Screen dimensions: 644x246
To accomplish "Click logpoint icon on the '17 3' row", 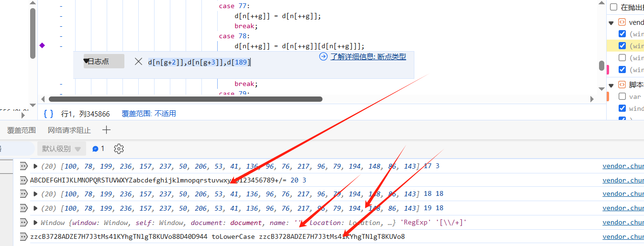I will (x=23, y=166).
